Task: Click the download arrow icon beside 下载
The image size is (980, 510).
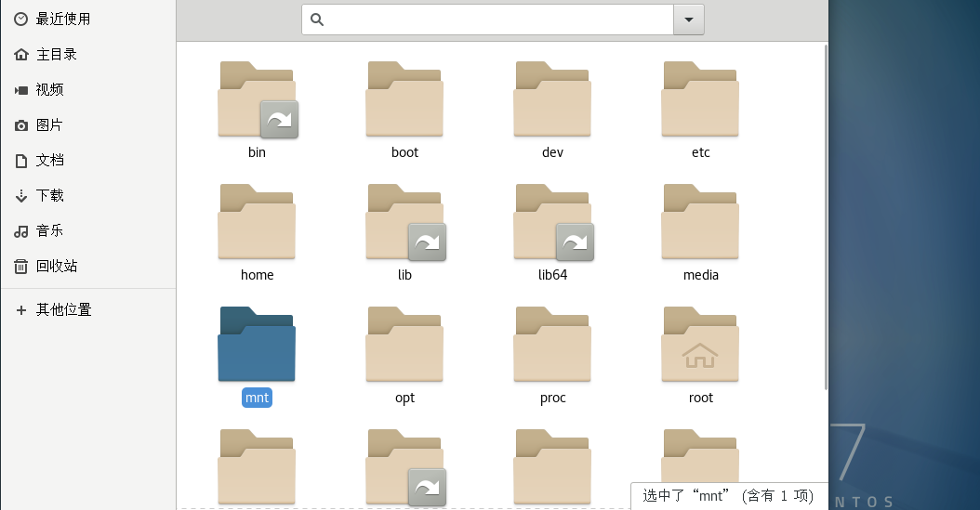Action: pos(21,196)
